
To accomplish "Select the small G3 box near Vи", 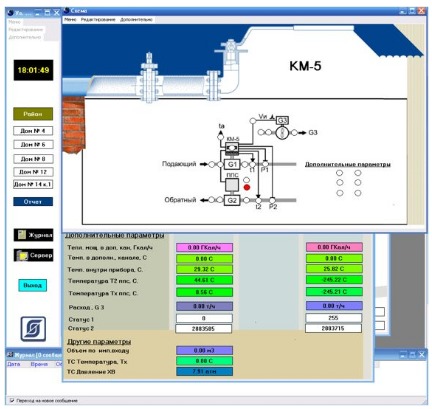I will [282, 120].
